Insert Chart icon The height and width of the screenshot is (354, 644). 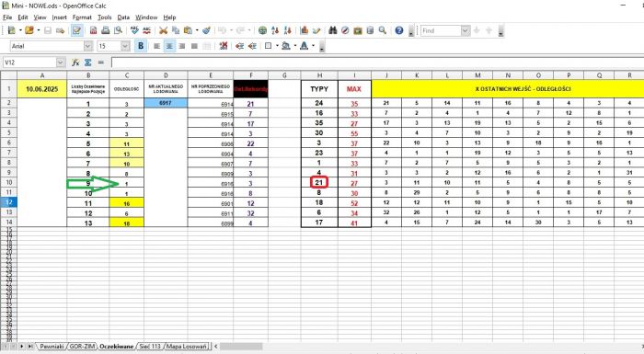tap(304, 30)
